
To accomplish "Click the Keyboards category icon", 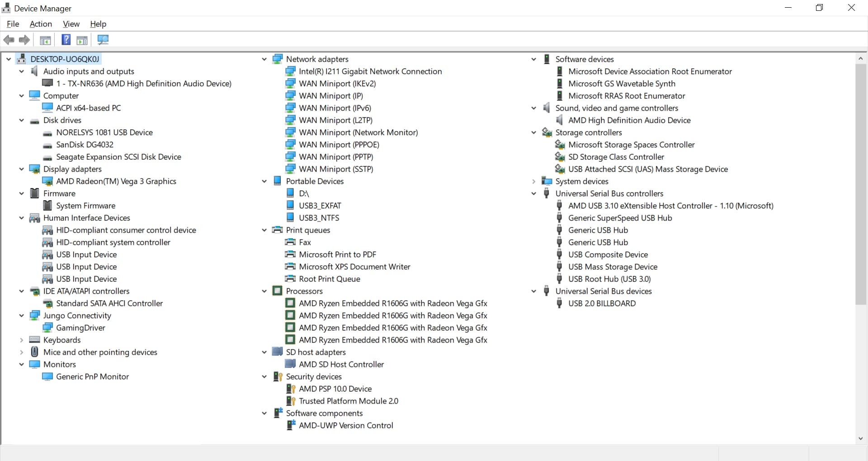I will coord(34,339).
